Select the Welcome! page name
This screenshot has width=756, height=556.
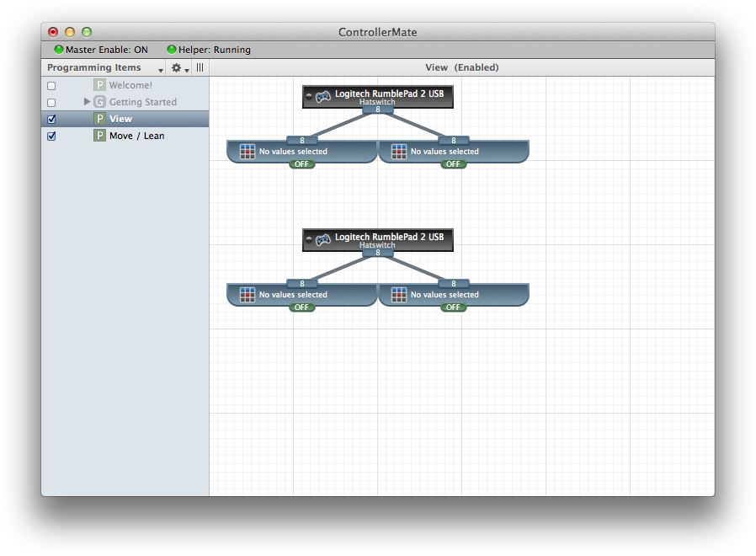tap(130, 85)
